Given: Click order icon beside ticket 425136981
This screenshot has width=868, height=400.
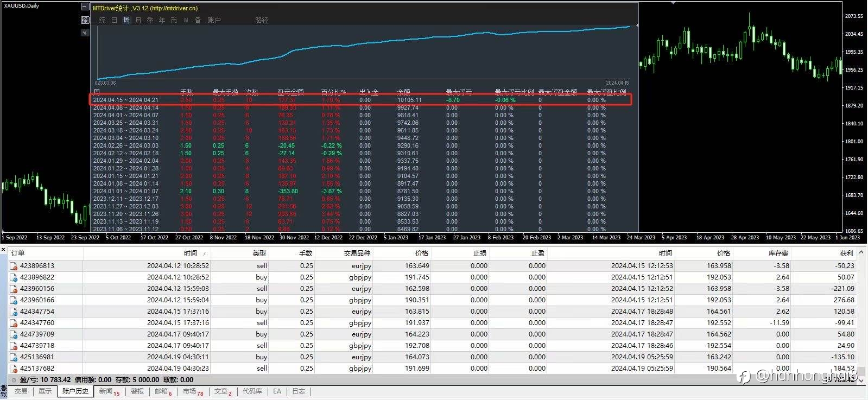Looking at the screenshot, I should [14, 357].
